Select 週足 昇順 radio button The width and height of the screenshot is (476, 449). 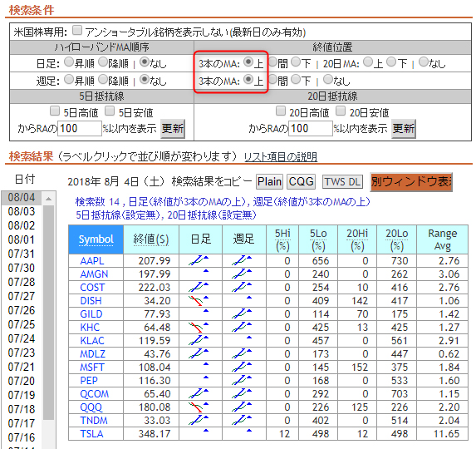tap(69, 79)
